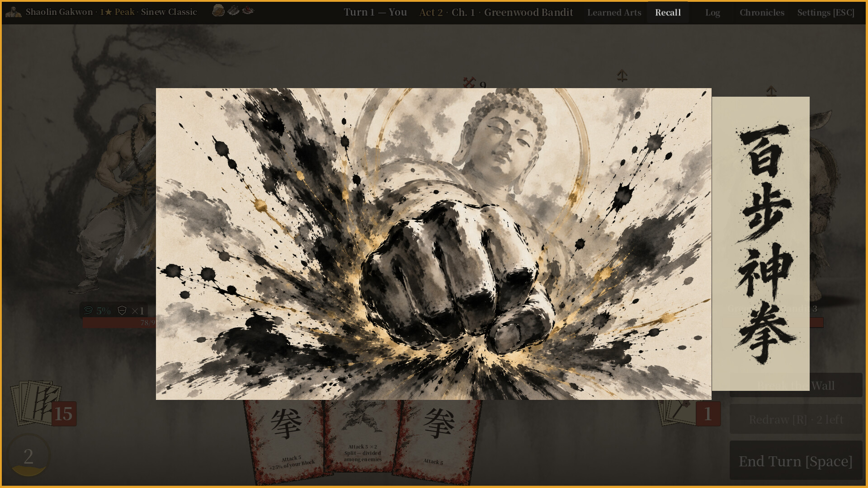Image resolution: width=868 pixels, height=488 pixels.
Task: Open the discard pile showing 1 card
Action: [x=689, y=413]
